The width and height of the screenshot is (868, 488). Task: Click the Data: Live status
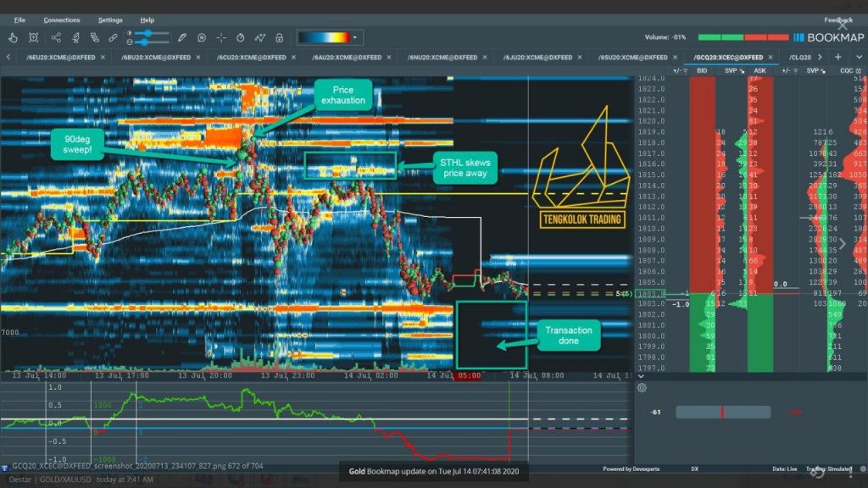785,469
